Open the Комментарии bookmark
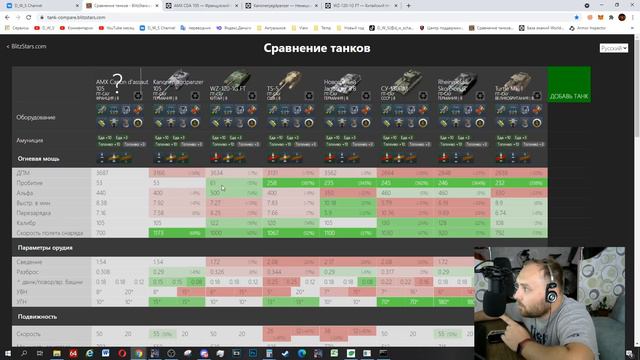640x360 pixels. pos(76,28)
